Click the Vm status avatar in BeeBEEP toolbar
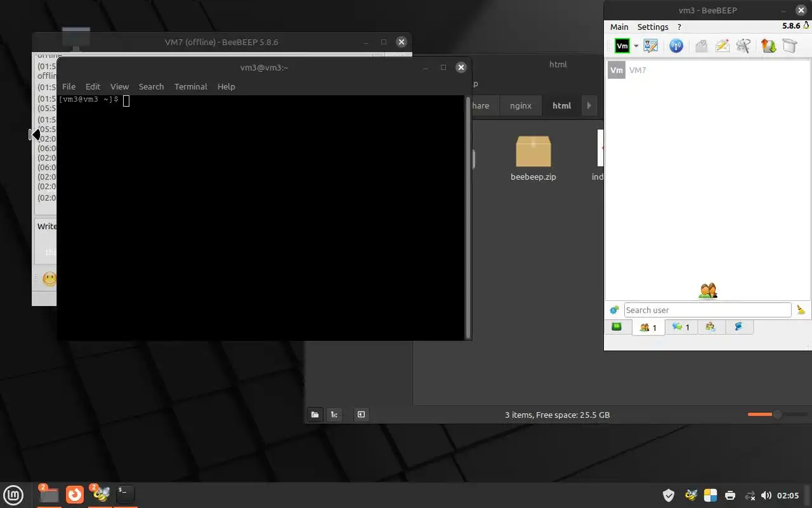 click(x=622, y=46)
